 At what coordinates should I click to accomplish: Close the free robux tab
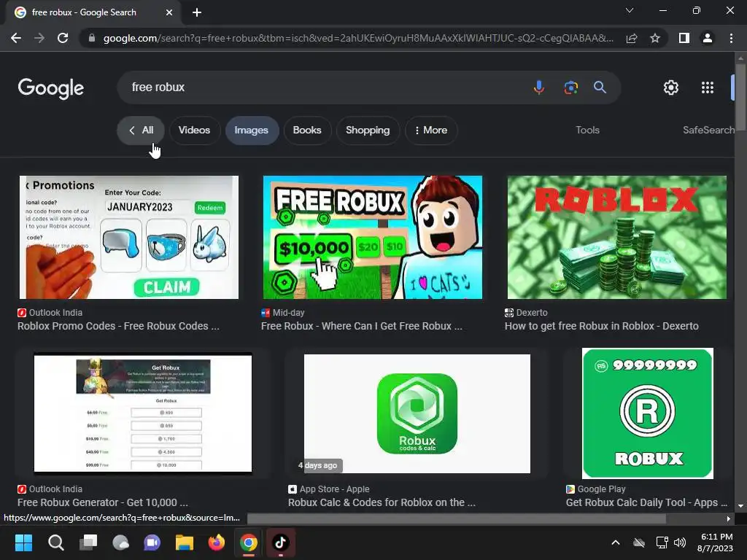point(169,12)
